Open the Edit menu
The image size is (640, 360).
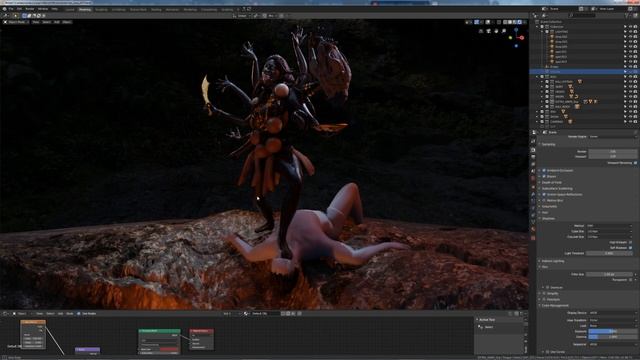point(19,9)
